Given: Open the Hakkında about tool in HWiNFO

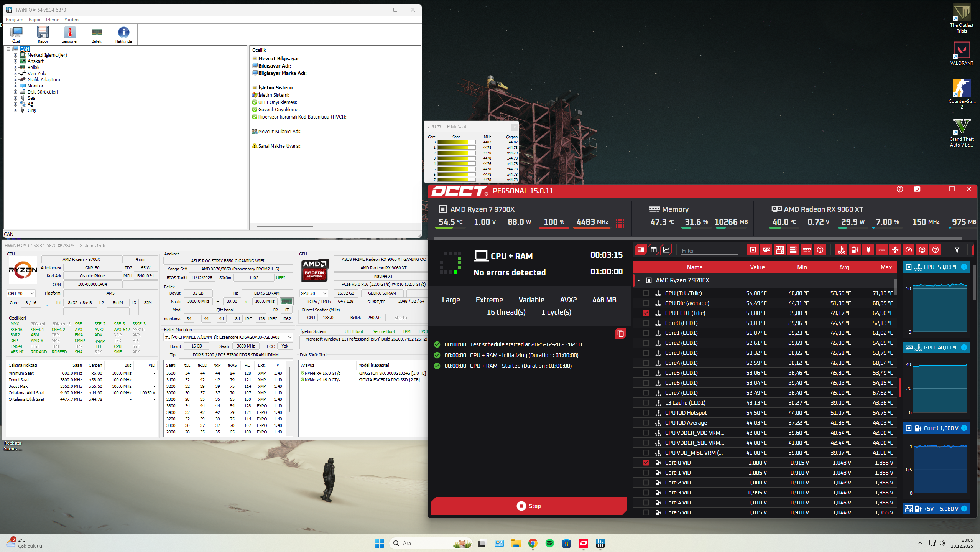Looking at the screenshot, I should tap(123, 35).
